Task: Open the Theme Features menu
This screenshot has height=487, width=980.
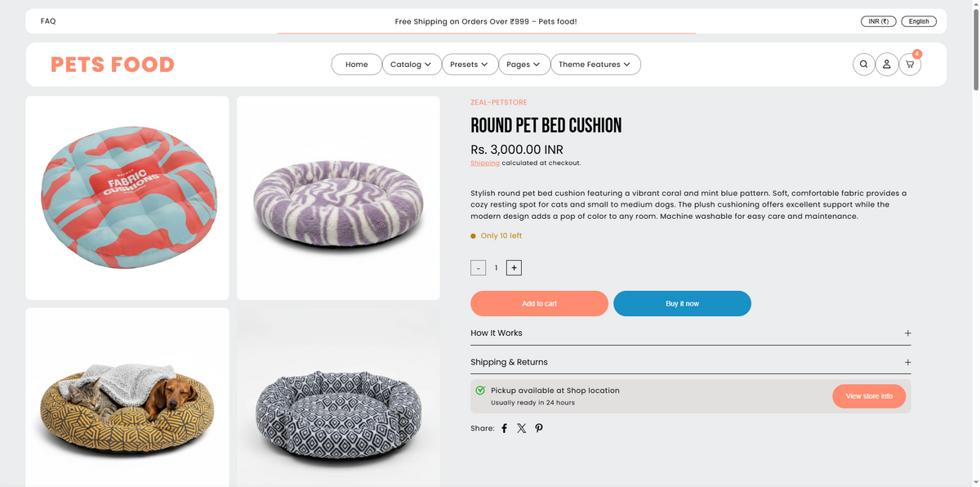Action: 595,65
